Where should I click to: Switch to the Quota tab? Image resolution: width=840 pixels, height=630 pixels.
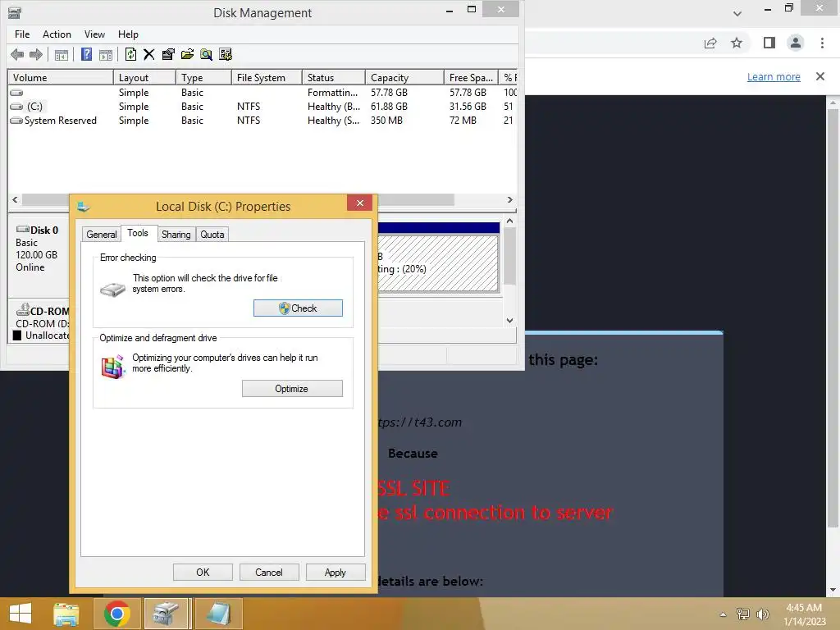tap(212, 234)
